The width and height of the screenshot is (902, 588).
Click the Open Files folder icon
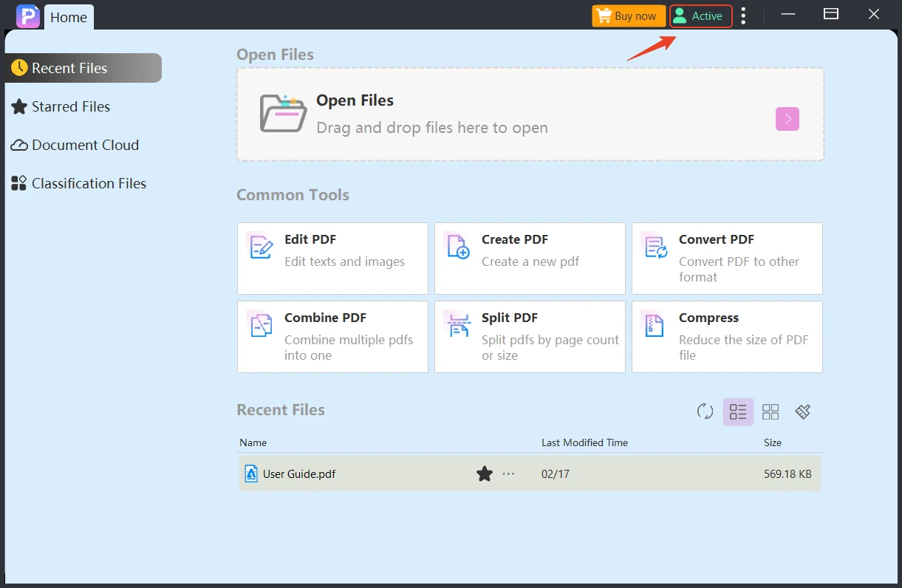[x=284, y=114]
